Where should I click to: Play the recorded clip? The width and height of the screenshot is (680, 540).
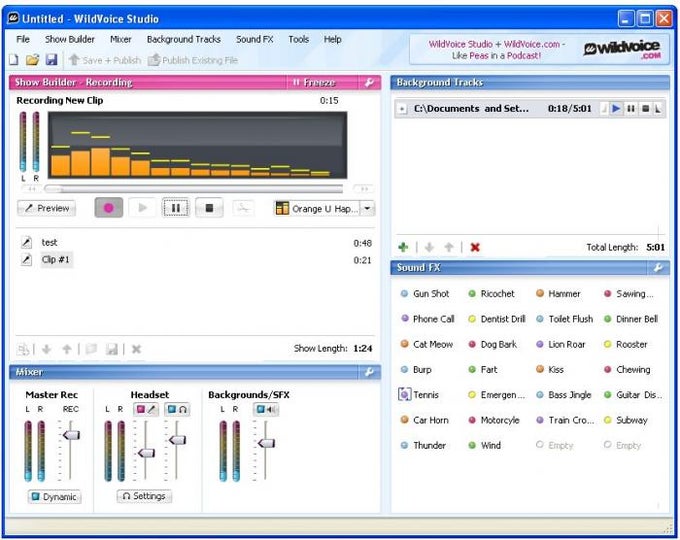click(x=142, y=208)
